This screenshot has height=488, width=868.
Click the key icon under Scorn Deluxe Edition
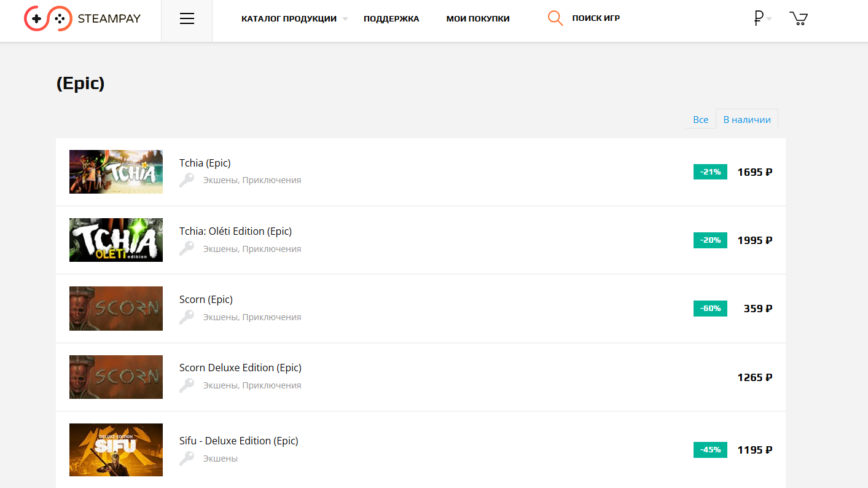tap(187, 385)
